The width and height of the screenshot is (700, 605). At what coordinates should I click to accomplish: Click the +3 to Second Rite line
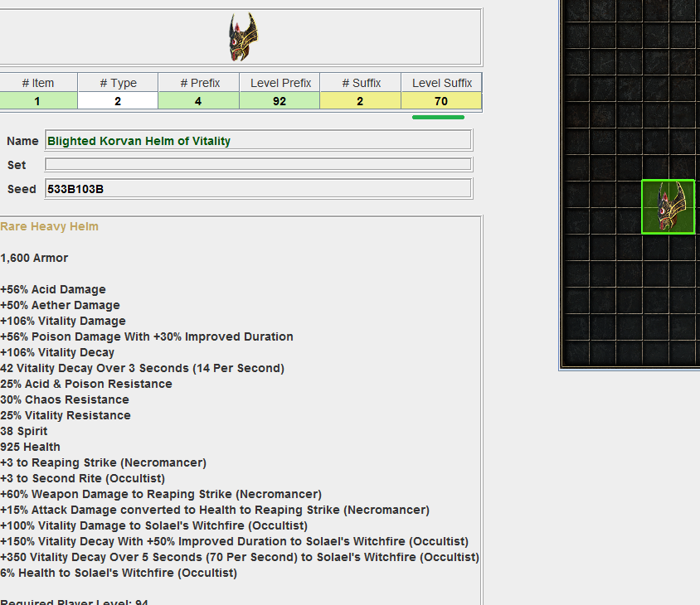pos(83,478)
